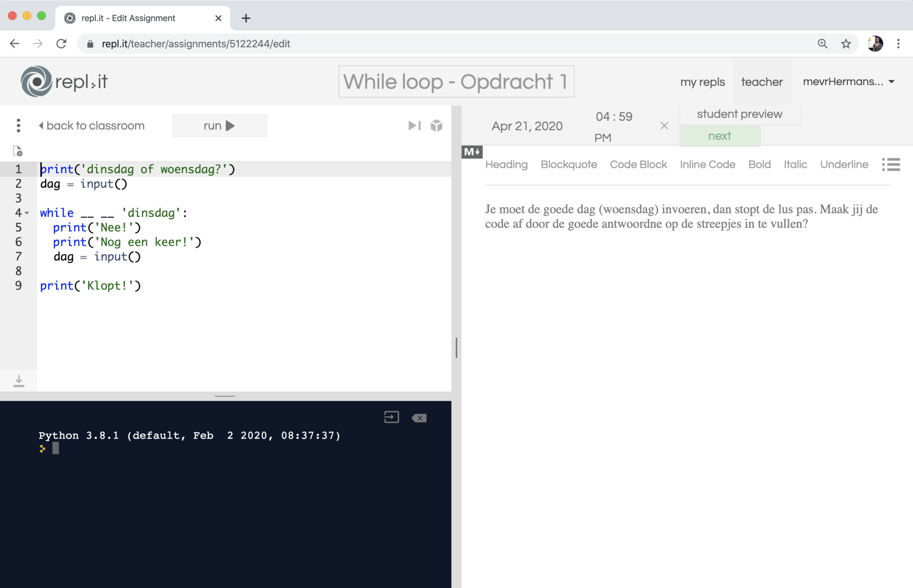Open Chrome's three-dot menu
This screenshot has height=588, width=913.
coord(898,44)
